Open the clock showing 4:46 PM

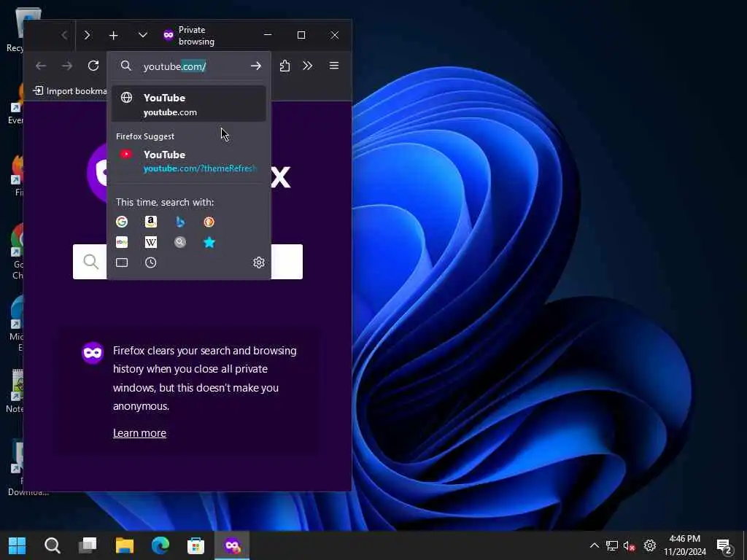coord(684,545)
